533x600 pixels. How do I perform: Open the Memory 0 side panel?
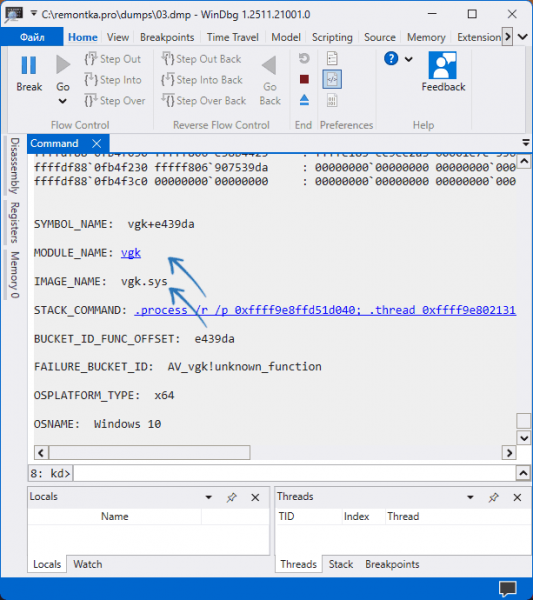(14, 275)
